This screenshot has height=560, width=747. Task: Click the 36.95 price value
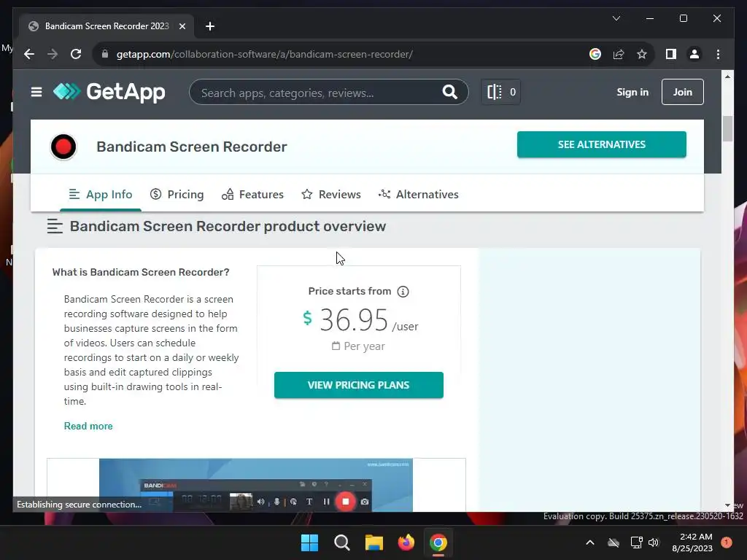click(354, 319)
